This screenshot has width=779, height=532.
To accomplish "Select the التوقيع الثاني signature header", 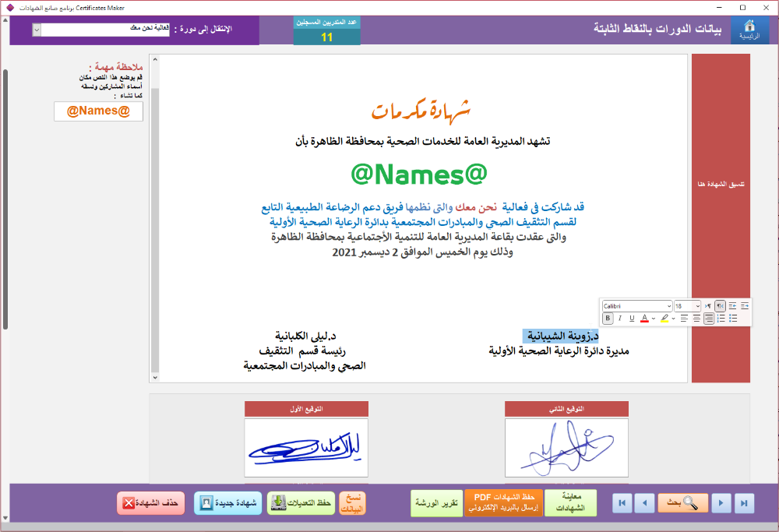I will tap(566, 409).
